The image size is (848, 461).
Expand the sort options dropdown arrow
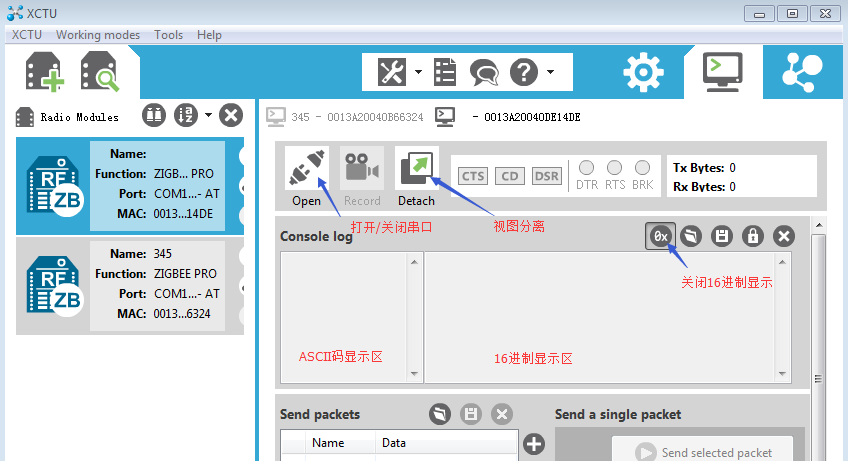(x=208, y=115)
